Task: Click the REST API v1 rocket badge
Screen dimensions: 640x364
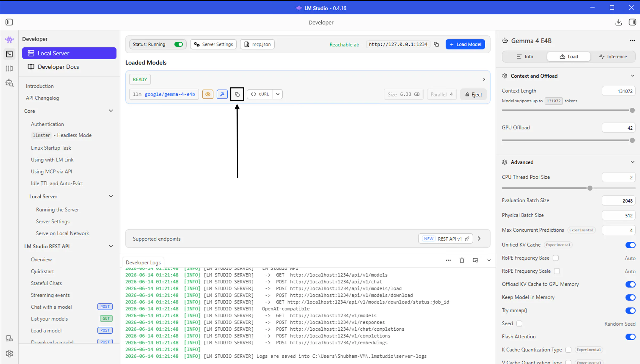Action: (446, 239)
